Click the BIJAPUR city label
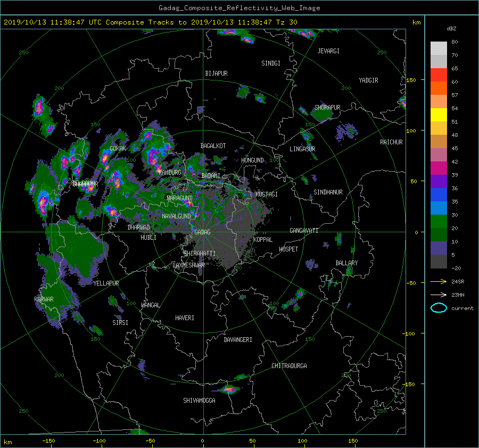 216,74
